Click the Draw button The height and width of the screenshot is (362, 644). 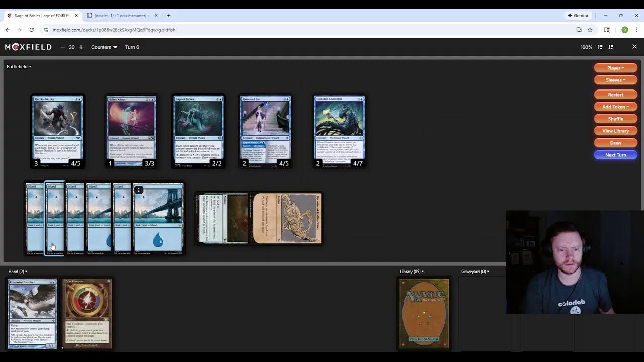coord(615,143)
